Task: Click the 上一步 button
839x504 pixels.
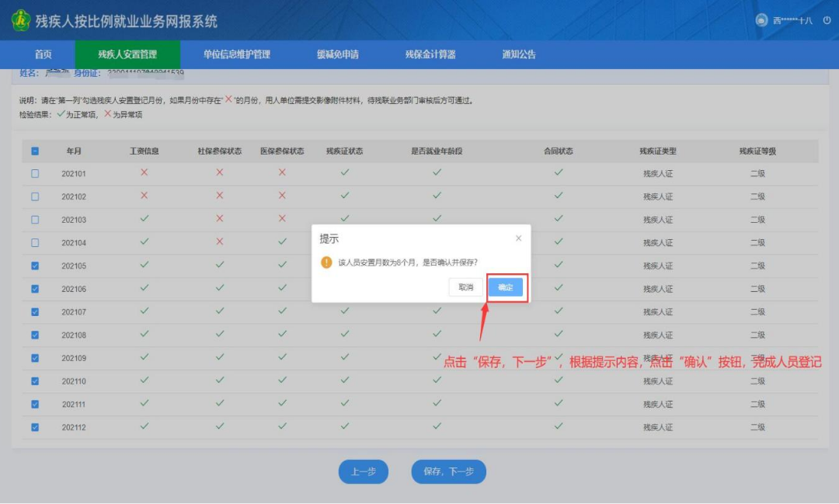Action: click(363, 471)
